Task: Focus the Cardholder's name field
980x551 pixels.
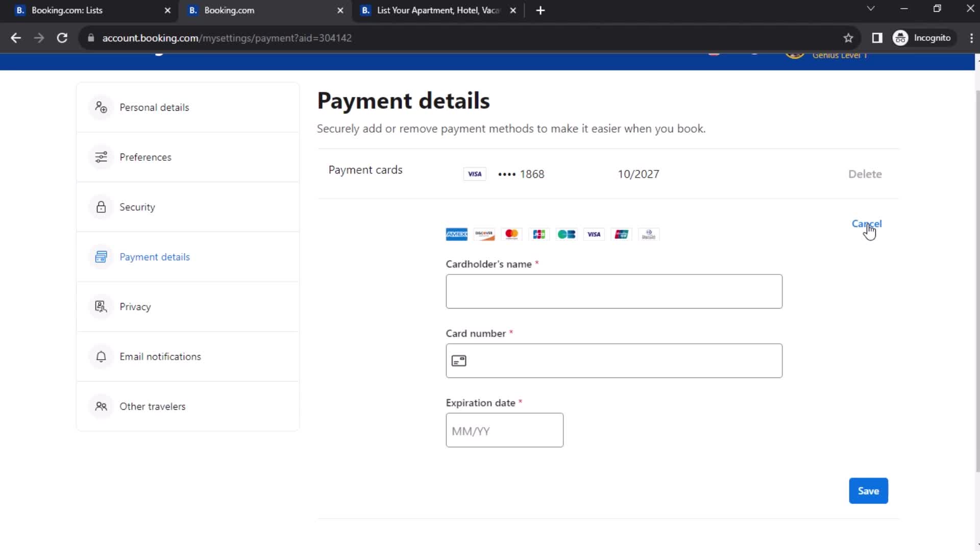Action: pyautogui.click(x=614, y=291)
